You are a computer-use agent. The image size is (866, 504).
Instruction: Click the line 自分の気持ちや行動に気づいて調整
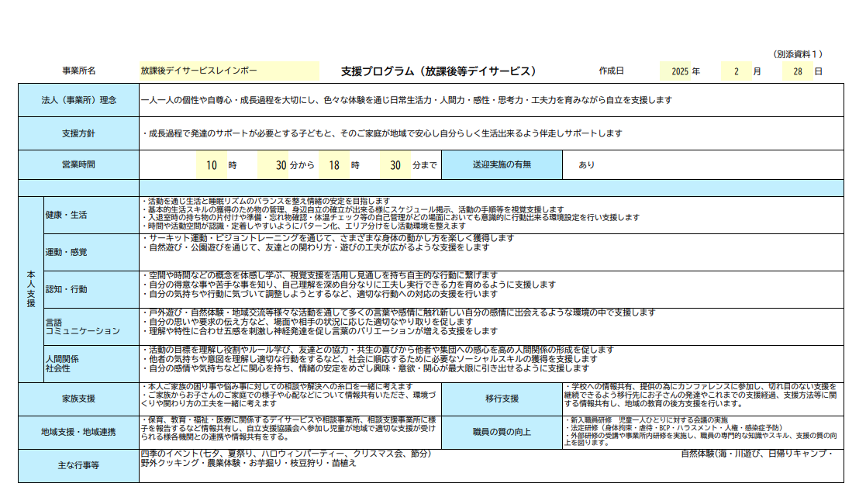point(319,294)
